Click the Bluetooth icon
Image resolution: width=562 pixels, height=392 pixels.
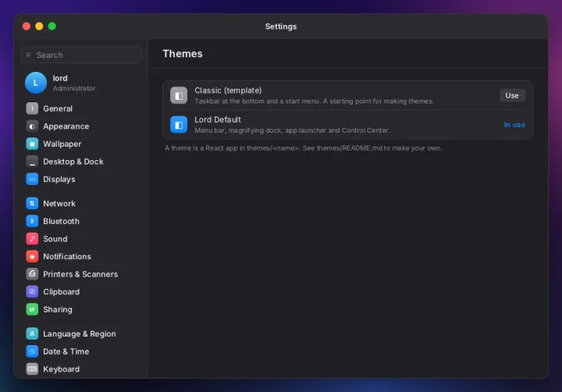click(32, 221)
